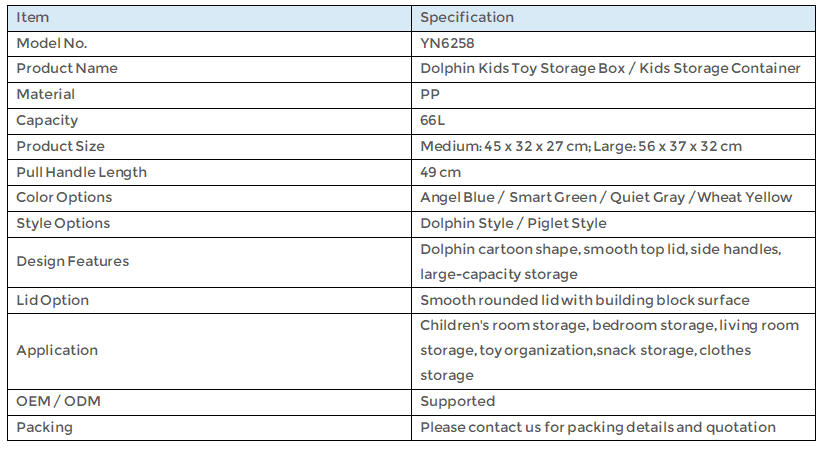Select the Smooth rounded lid description

click(x=585, y=300)
